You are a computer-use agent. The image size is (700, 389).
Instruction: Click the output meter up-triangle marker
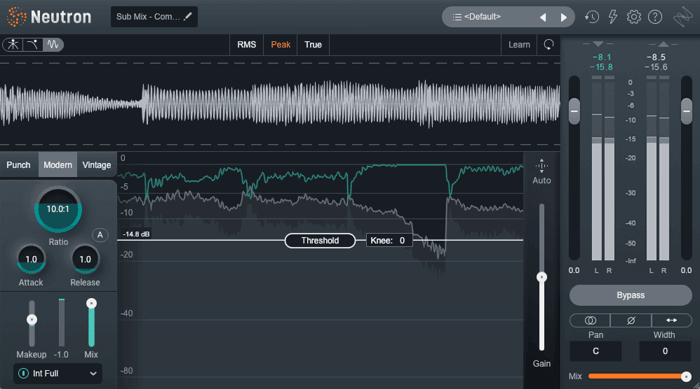tap(663, 44)
